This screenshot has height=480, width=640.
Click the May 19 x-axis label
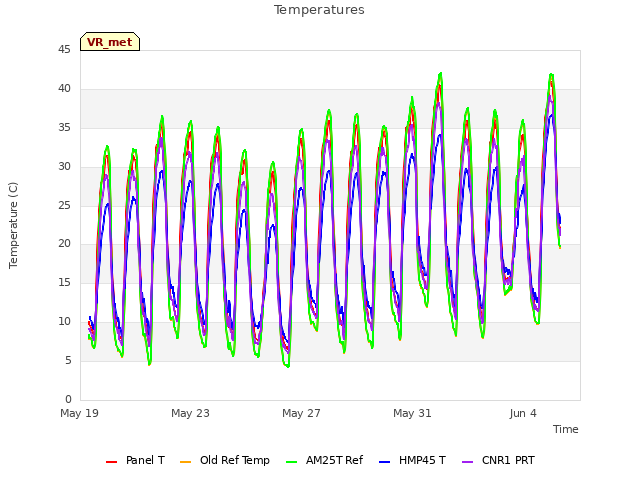point(79,413)
